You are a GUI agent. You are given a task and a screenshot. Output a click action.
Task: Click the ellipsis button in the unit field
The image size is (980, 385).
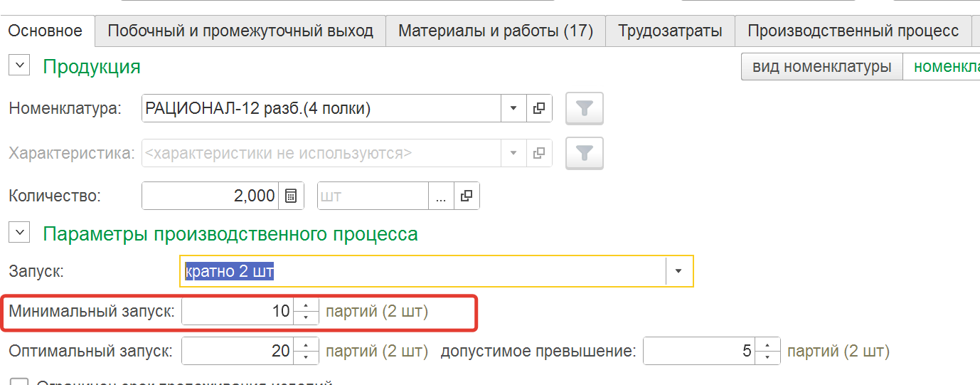point(441,196)
